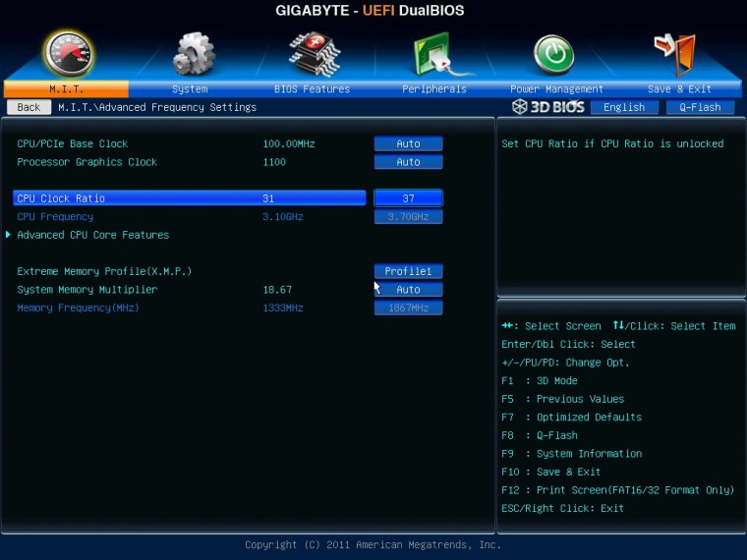The width and height of the screenshot is (747, 560).
Task: Click the F9 System Information hint
Action: coord(572,454)
